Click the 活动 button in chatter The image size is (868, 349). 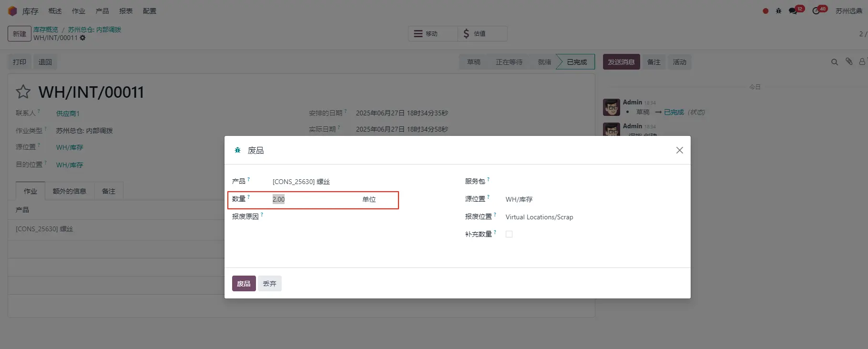pos(680,62)
